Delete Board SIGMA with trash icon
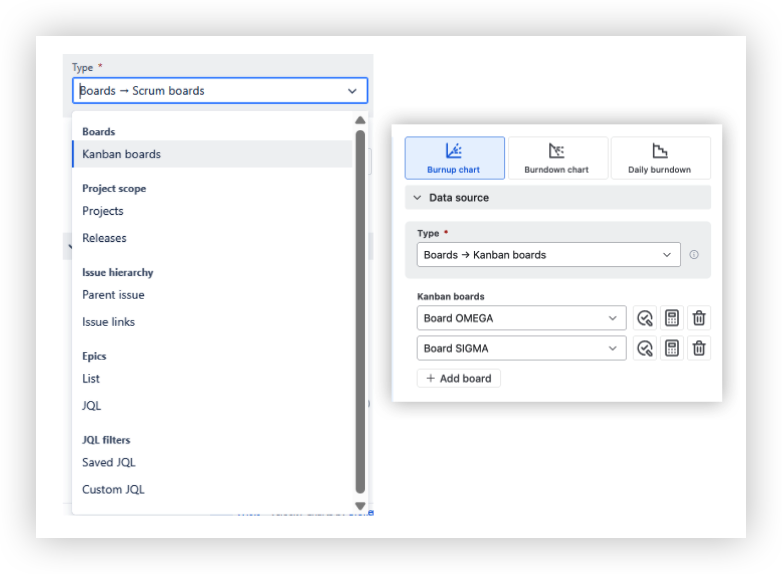Screen dimensions: 782x574 pos(699,348)
